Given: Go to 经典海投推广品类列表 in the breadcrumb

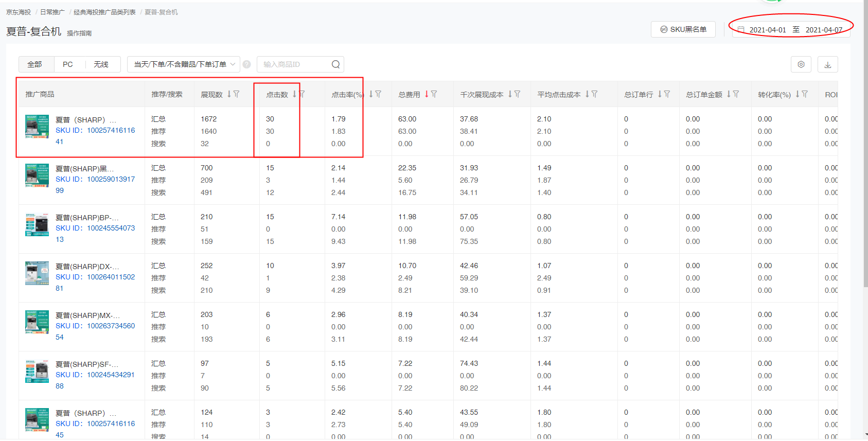Looking at the screenshot, I should click(x=104, y=12).
